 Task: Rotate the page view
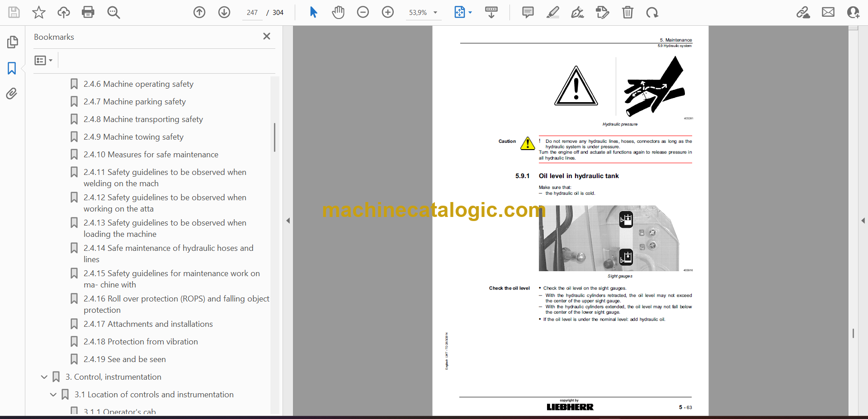coord(652,12)
